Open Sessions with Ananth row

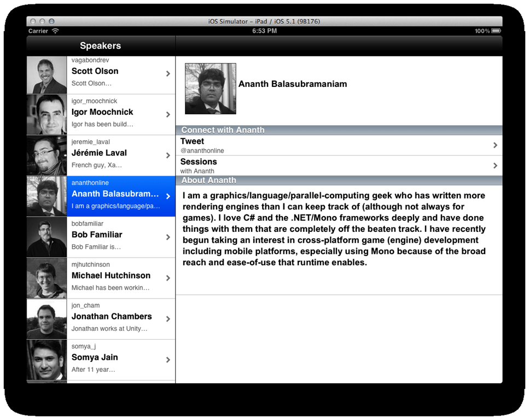[x=339, y=166]
